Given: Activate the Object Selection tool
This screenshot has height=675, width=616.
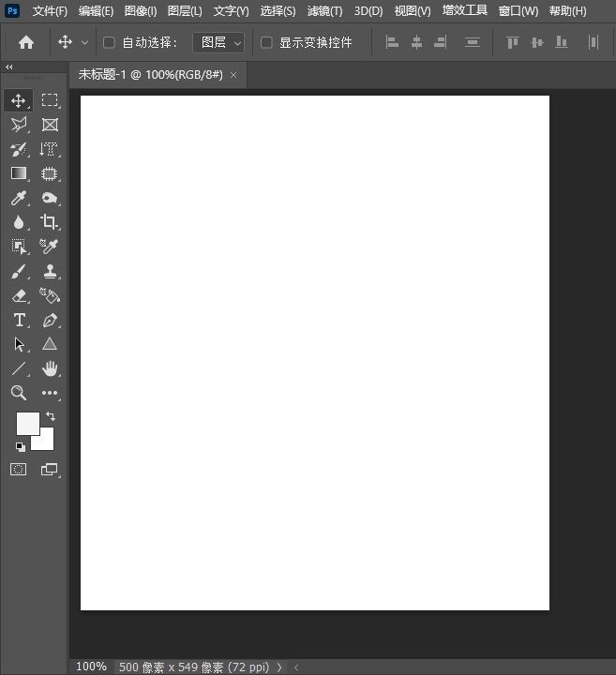Looking at the screenshot, I should [19, 247].
